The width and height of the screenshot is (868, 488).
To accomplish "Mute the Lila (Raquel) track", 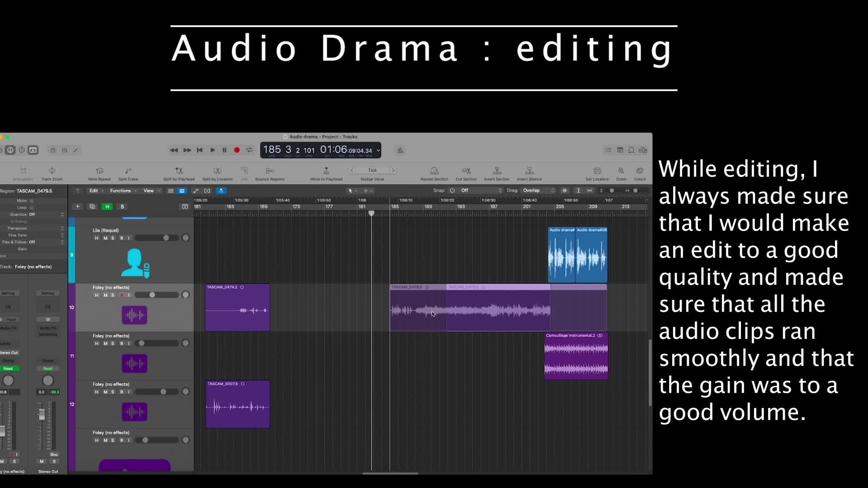I will click(105, 238).
